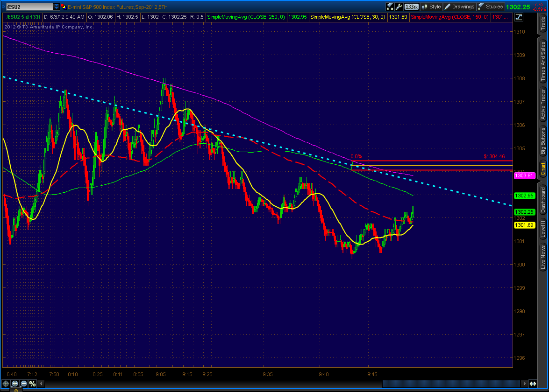This screenshot has height=392, width=549.
Task: Open the Drawings menu
Action: (x=459, y=7)
